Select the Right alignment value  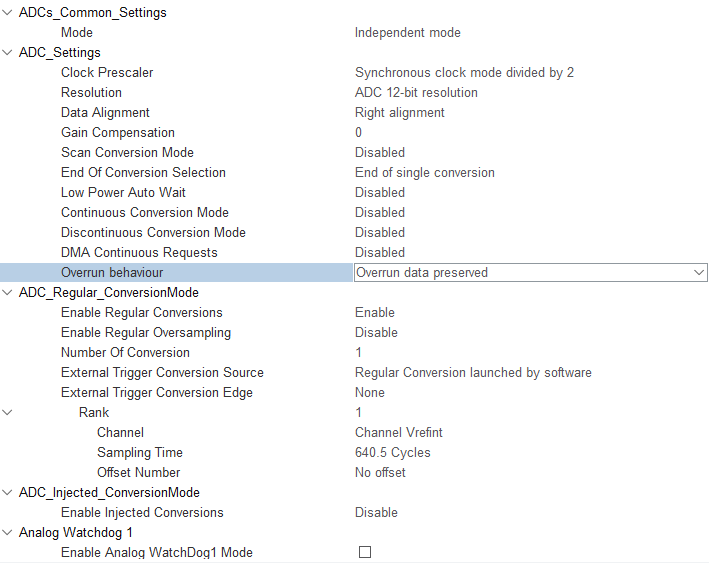point(400,113)
